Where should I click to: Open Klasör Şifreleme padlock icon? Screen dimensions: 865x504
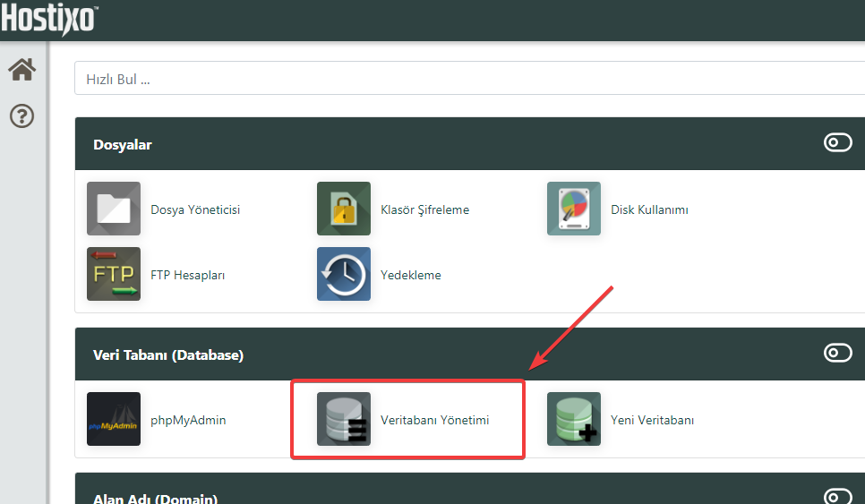tap(344, 209)
